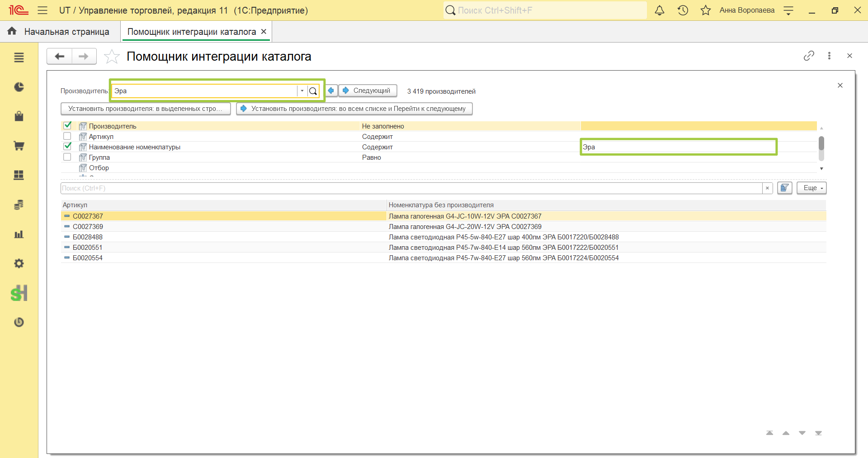Open the Еще dropdown menu
The image size is (868, 458).
pos(811,188)
